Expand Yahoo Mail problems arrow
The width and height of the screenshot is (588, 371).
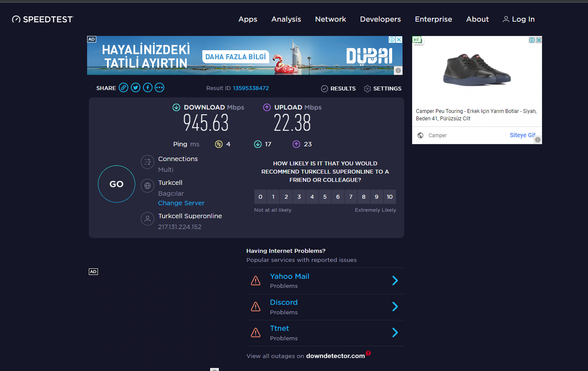point(395,281)
